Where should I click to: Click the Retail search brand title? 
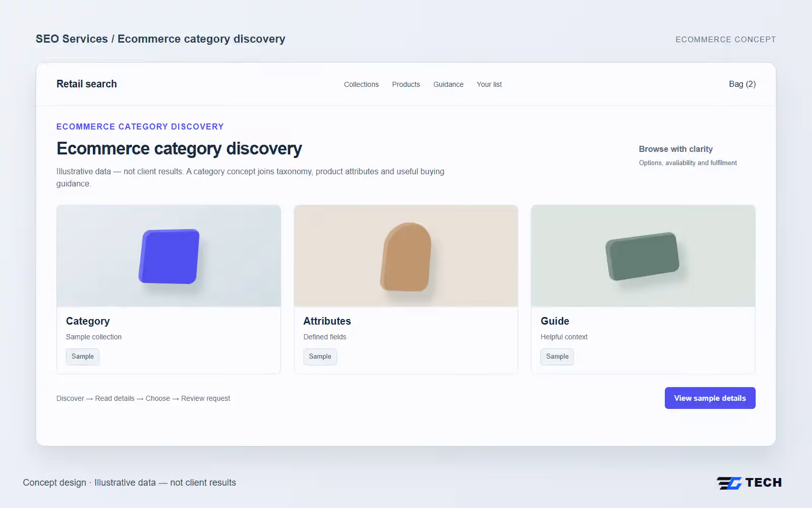click(87, 84)
